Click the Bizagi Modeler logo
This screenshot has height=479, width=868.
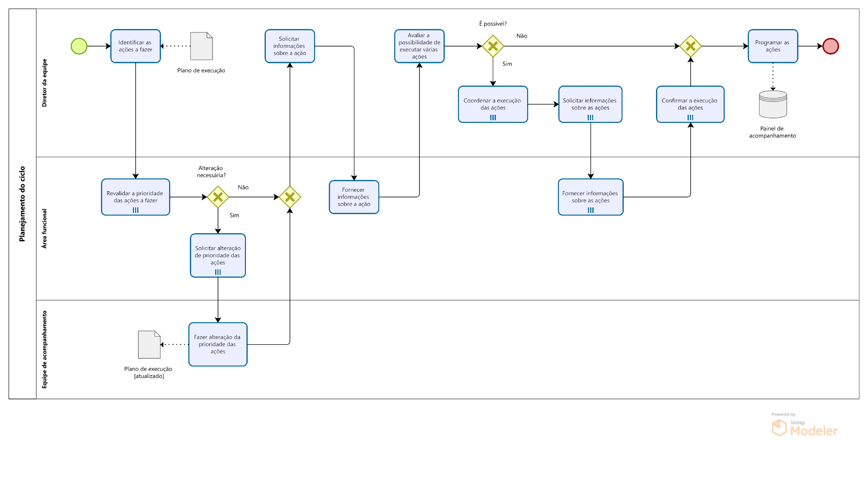pyautogui.click(x=804, y=427)
